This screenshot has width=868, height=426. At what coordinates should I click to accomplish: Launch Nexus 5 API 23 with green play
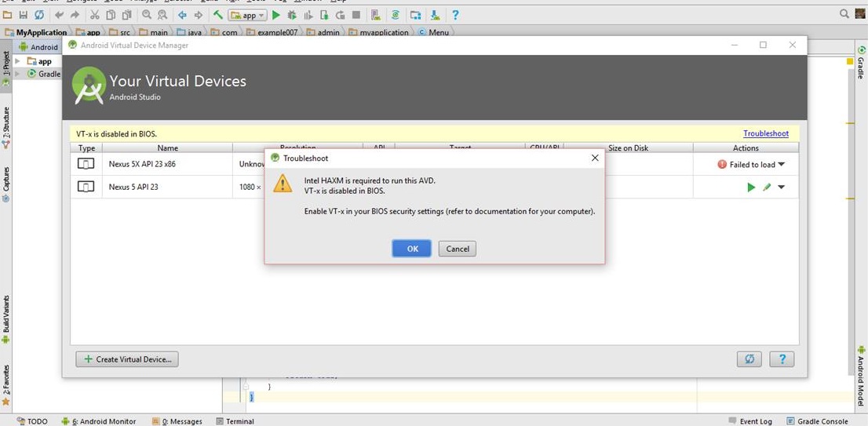(750, 188)
